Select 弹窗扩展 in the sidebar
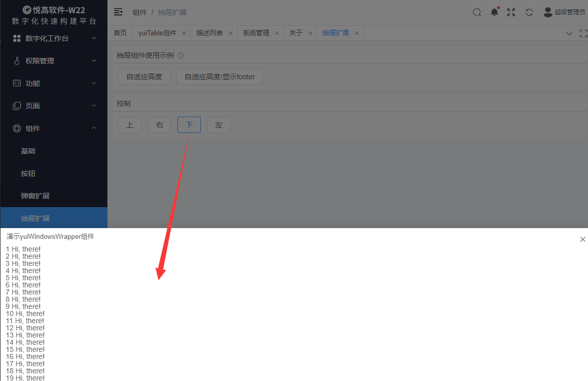588x381 pixels. tap(36, 195)
